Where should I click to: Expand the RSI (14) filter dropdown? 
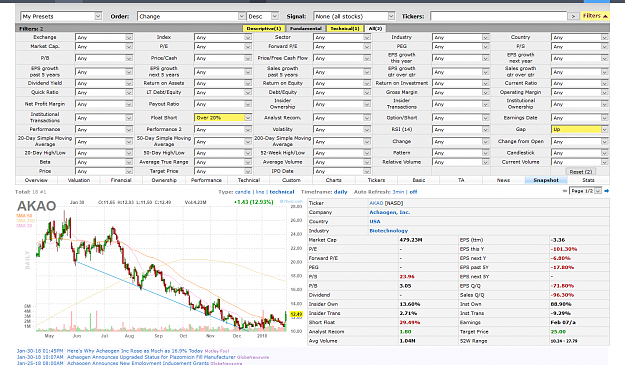tap(460, 130)
